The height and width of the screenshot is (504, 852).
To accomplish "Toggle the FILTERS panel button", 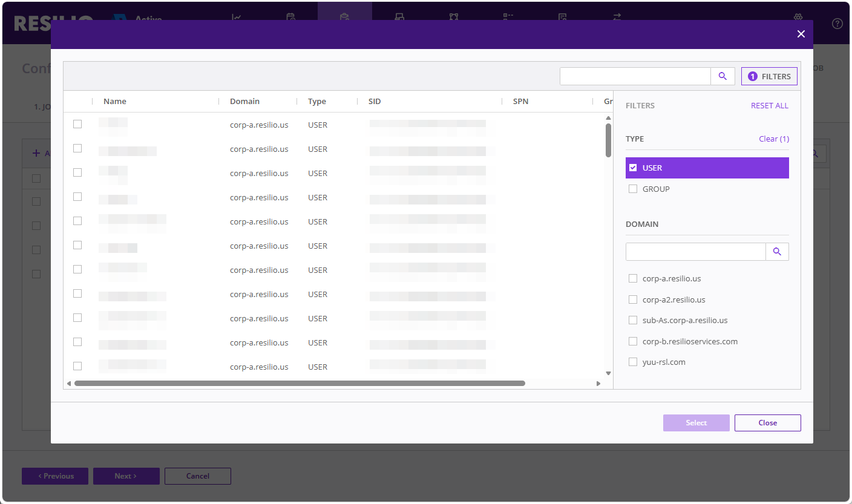I will [770, 76].
